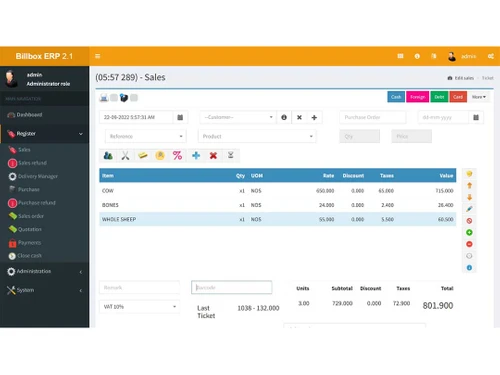Viewport: 500px width, 375px height.
Task: Click the red X delete toolbar icon
Action: point(213,155)
